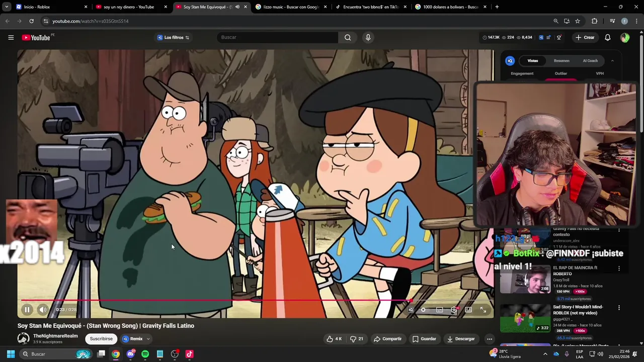644x362 pixels.
Task: Save video with Guardar button
Action: tap(425, 339)
